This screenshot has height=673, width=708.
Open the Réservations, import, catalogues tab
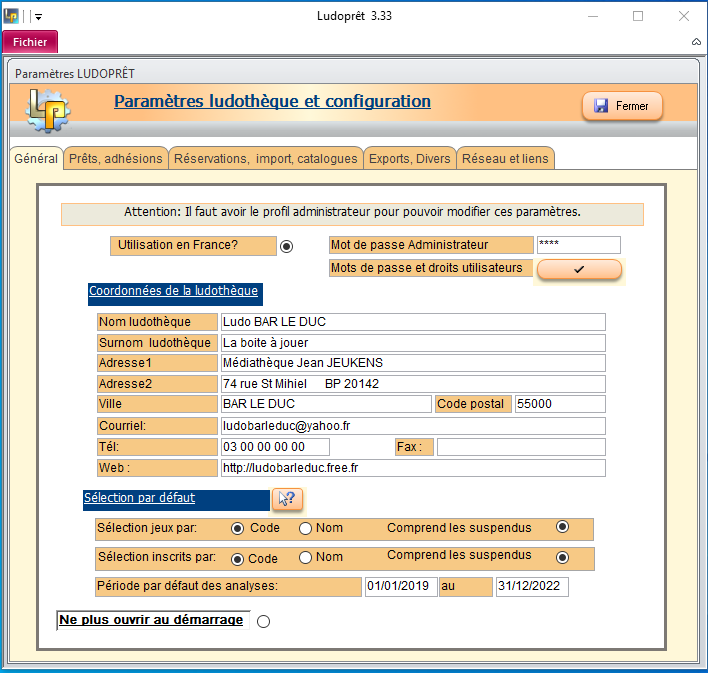click(265, 159)
